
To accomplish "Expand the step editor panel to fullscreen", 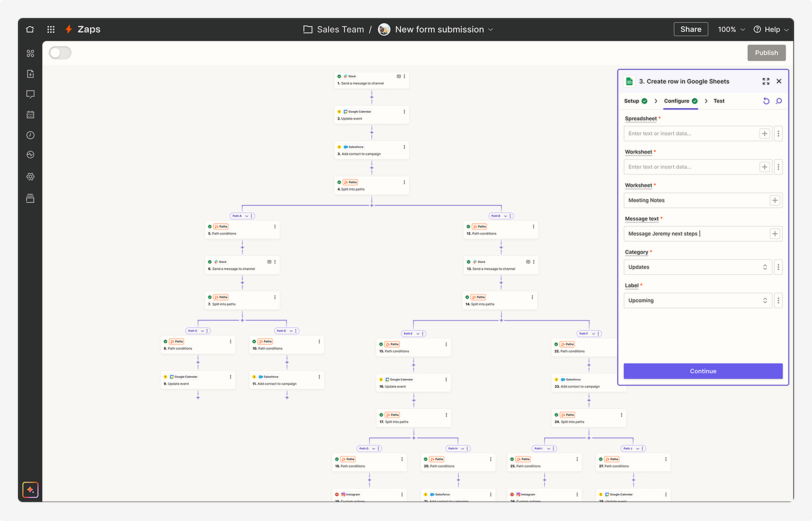I will tap(766, 81).
